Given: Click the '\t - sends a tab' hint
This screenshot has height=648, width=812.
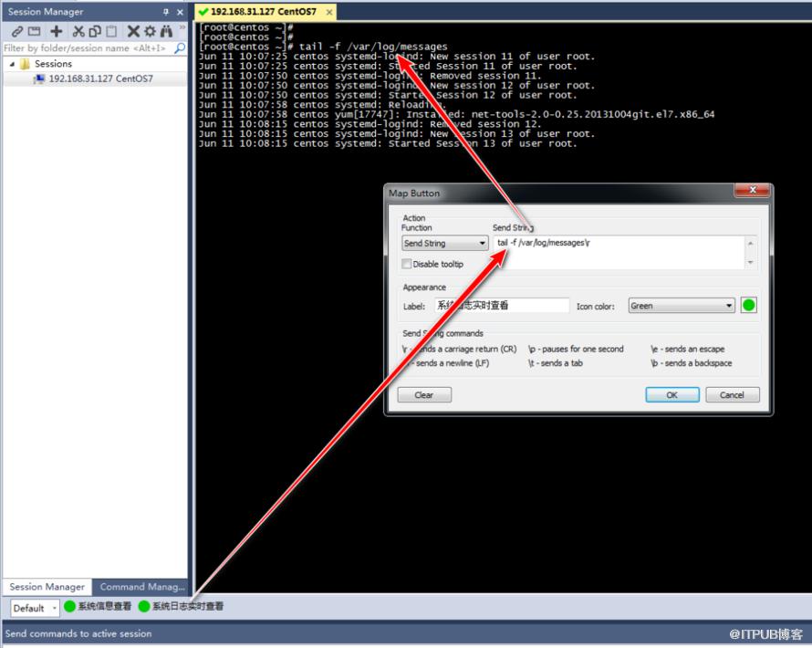Looking at the screenshot, I should (x=555, y=363).
